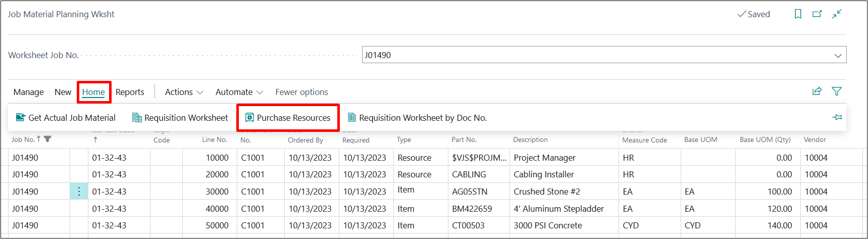868x239 pixels.
Task: Open Requisition Worksheet by Doc No.
Action: click(x=417, y=118)
